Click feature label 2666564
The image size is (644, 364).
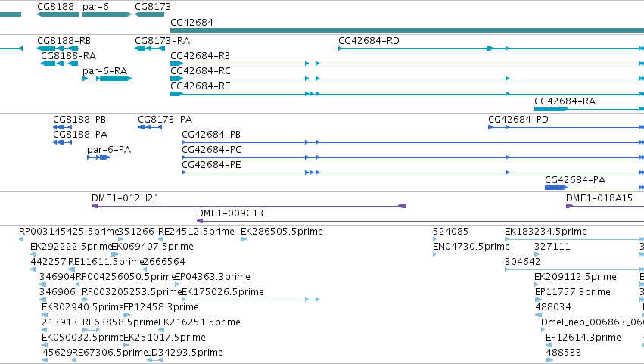[164, 262]
